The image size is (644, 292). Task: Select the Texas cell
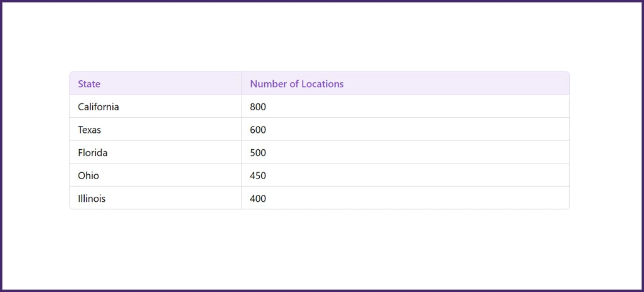click(x=89, y=130)
